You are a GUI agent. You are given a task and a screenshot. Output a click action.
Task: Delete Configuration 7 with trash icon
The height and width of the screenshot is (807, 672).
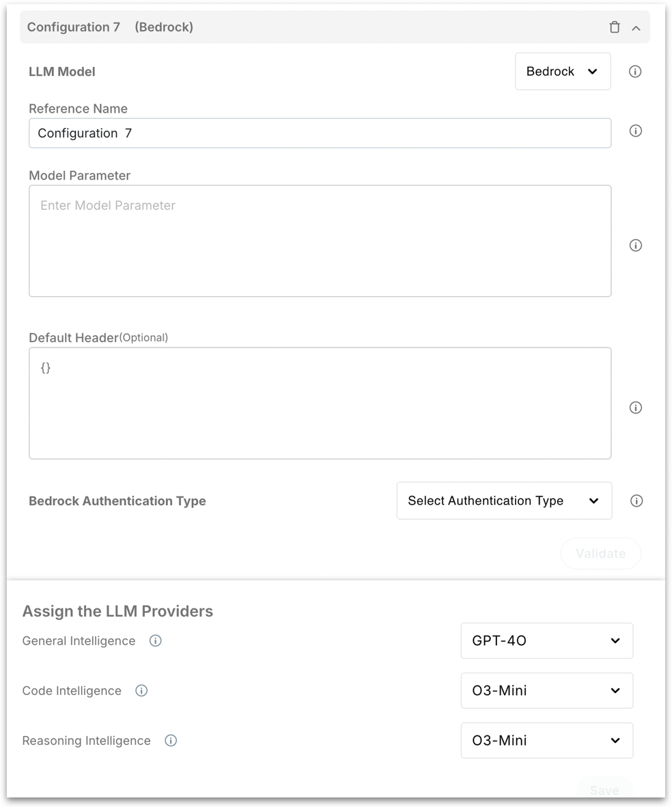pos(615,27)
